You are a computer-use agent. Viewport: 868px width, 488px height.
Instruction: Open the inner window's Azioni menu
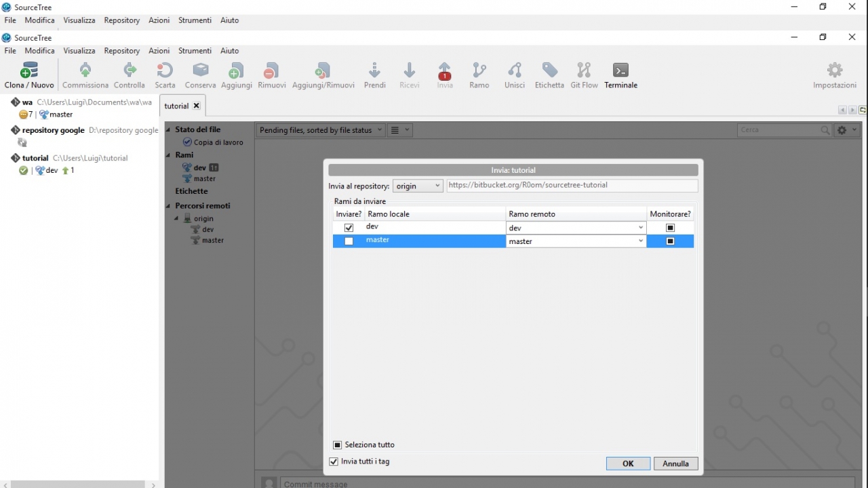click(x=159, y=51)
